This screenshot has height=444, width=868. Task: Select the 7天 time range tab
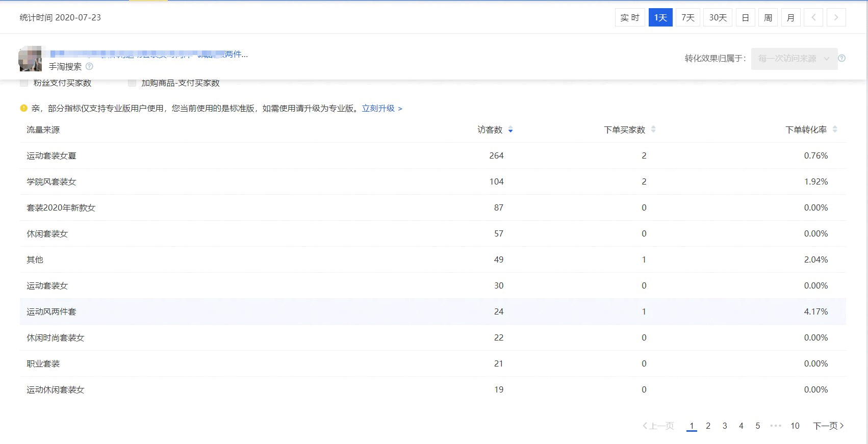tap(687, 17)
